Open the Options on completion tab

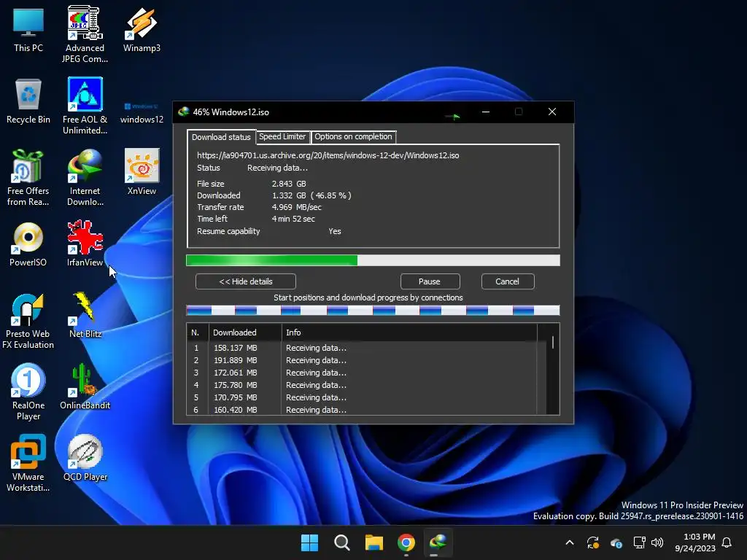(354, 136)
